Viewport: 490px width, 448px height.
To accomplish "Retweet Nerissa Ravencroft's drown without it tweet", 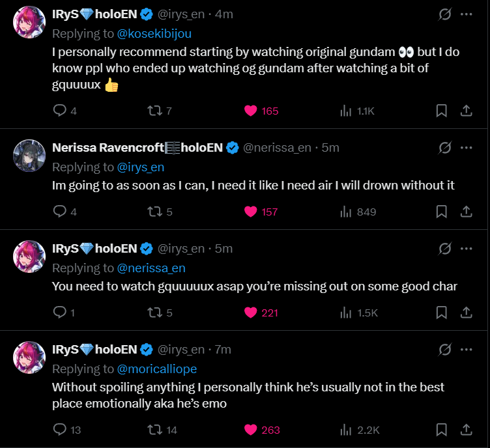I will (154, 212).
